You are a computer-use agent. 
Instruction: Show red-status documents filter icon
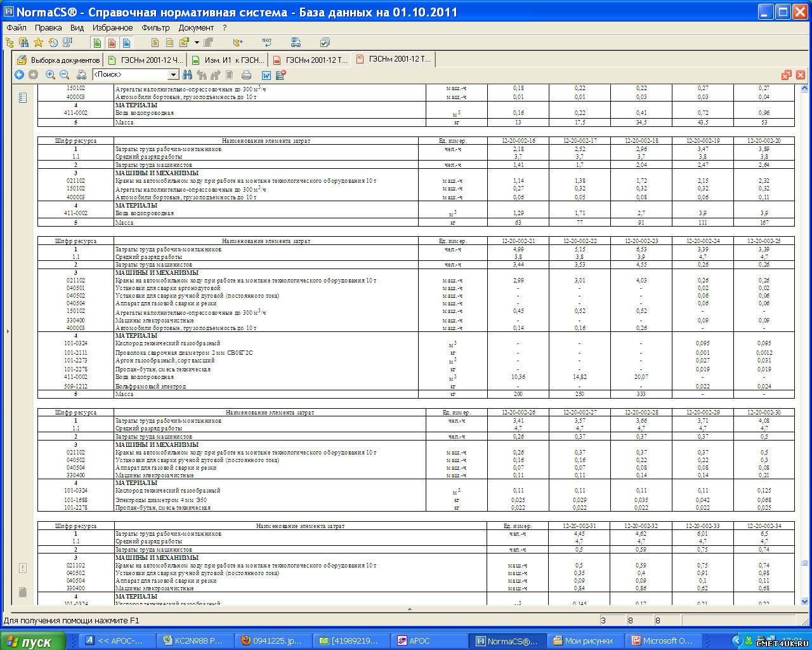coord(112,43)
